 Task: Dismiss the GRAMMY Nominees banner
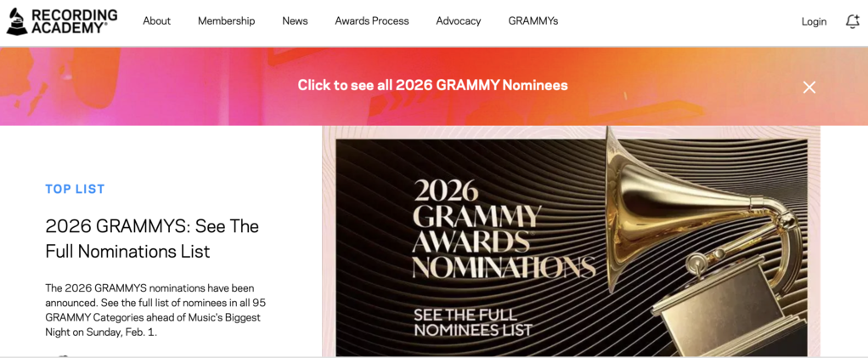809,87
